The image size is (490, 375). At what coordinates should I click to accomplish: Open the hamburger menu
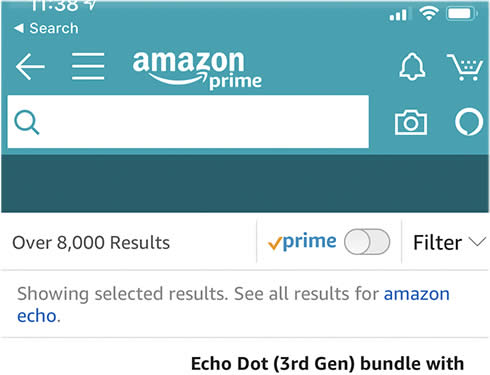(x=88, y=66)
